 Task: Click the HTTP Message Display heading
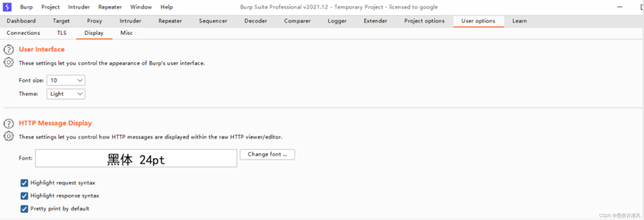coord(56,123)
